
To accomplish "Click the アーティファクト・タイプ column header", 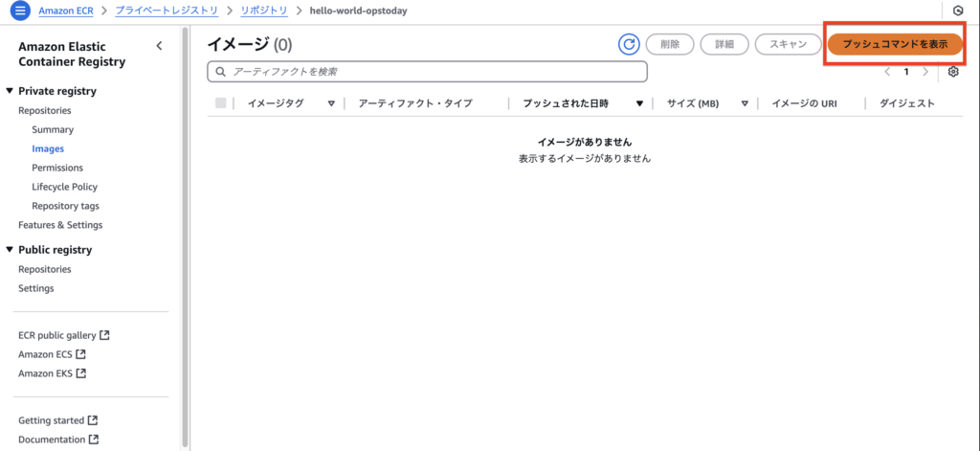I will click(x=415, y=103).
